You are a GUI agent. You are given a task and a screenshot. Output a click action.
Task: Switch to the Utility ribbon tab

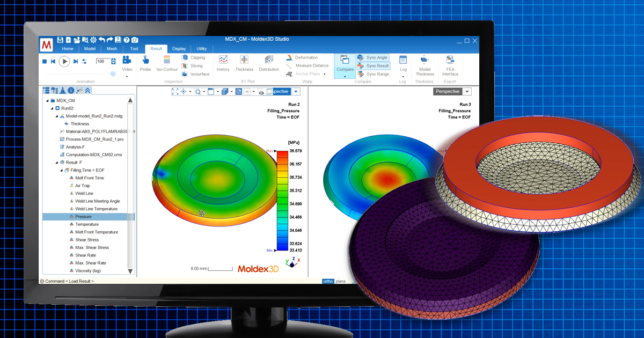201,49
